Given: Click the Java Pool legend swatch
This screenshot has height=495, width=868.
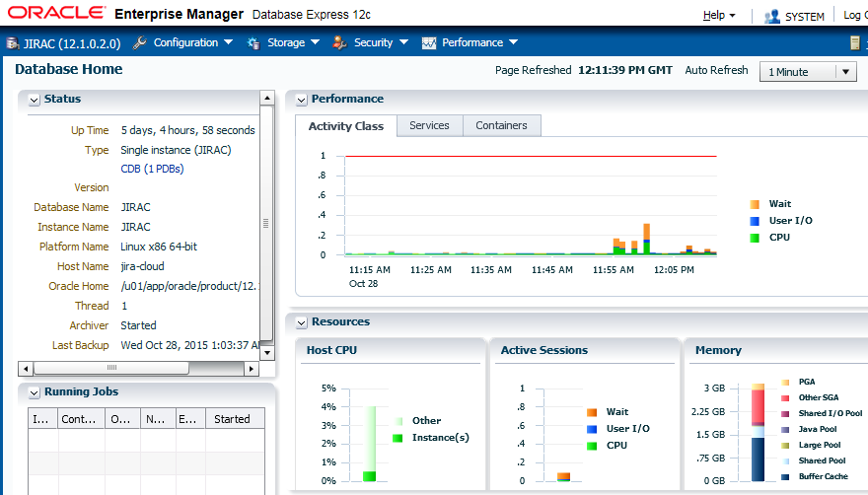Looking at the screenshot, I should pyautogui.click(x=785, y=430).
